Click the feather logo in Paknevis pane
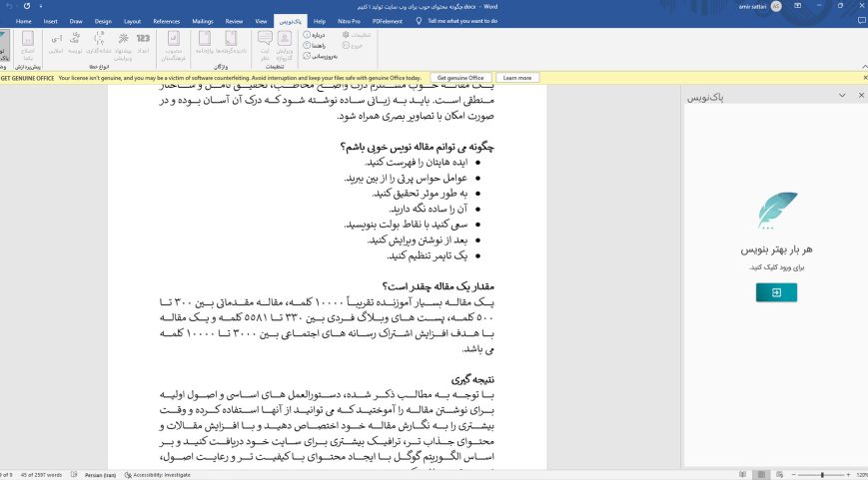The height and width of the screenshot is (480, 868). click(776, 211)
